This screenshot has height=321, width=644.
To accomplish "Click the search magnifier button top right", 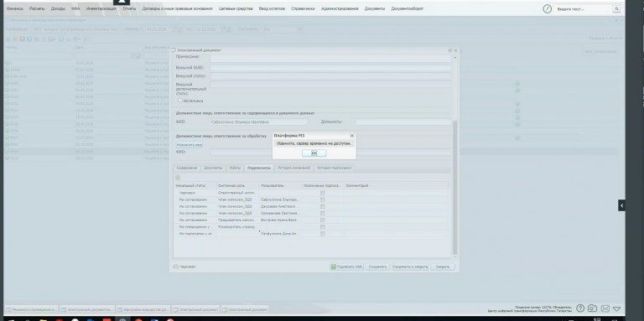I will click(616, 8).
